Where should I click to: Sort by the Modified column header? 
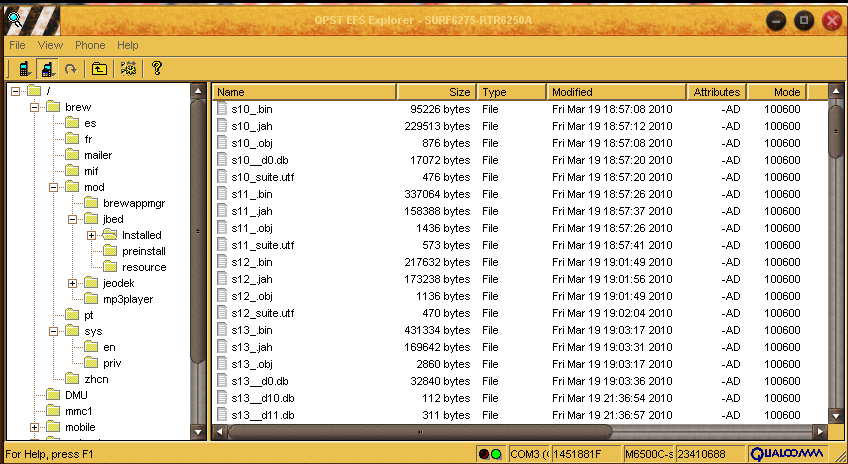616,92
